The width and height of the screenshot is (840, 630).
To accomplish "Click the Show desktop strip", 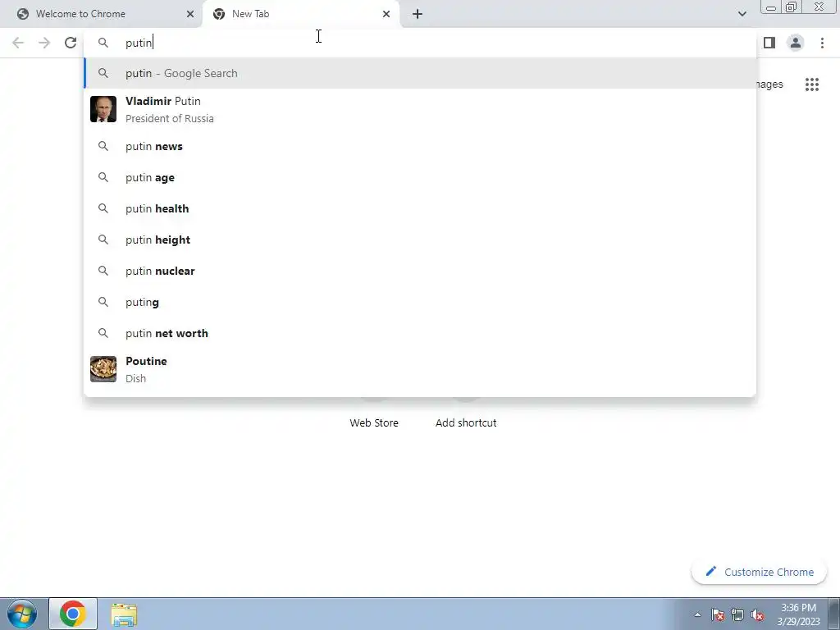I will 834,614.
